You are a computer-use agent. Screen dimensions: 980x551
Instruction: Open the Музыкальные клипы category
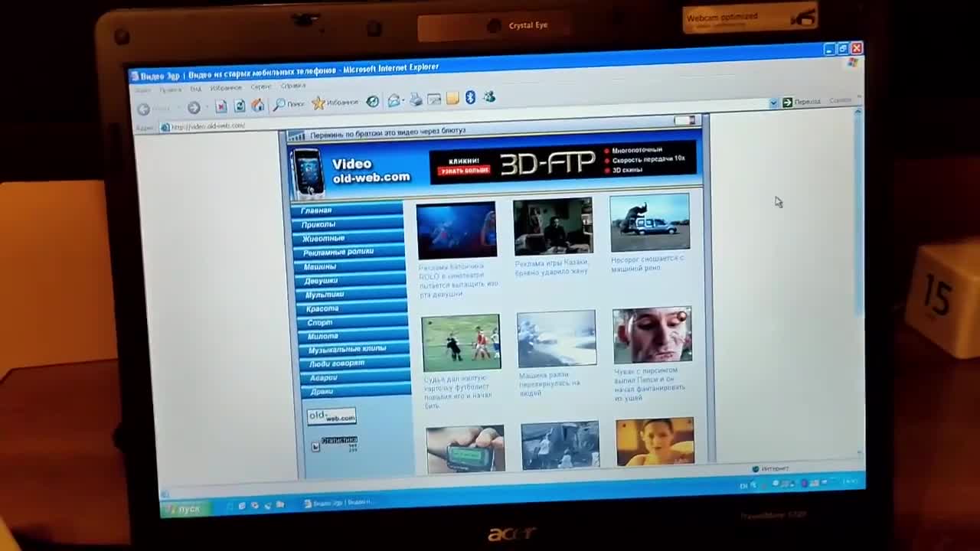347,350
